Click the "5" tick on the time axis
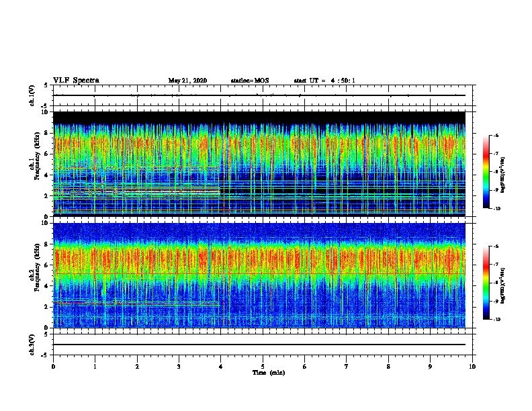 tap(263, 367)
